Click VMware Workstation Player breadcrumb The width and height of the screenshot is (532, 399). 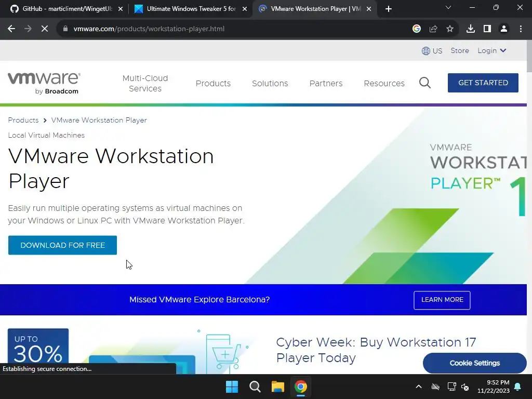point(99,120)
